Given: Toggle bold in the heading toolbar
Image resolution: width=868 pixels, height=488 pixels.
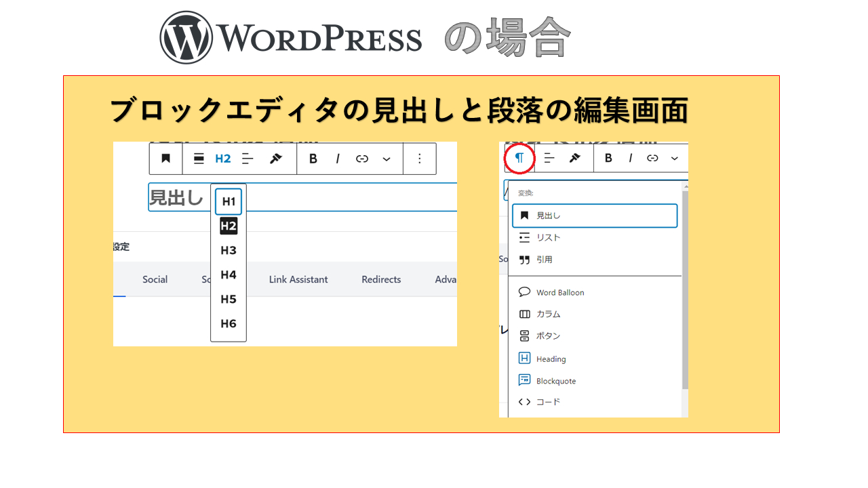Looking at the screenshot, I should (313, 159).
